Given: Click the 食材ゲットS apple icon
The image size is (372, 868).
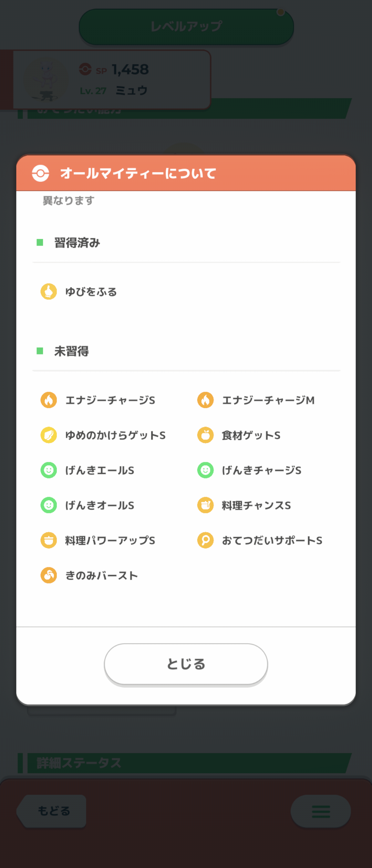Looking at the screenshot, I should tap(205, 435).
